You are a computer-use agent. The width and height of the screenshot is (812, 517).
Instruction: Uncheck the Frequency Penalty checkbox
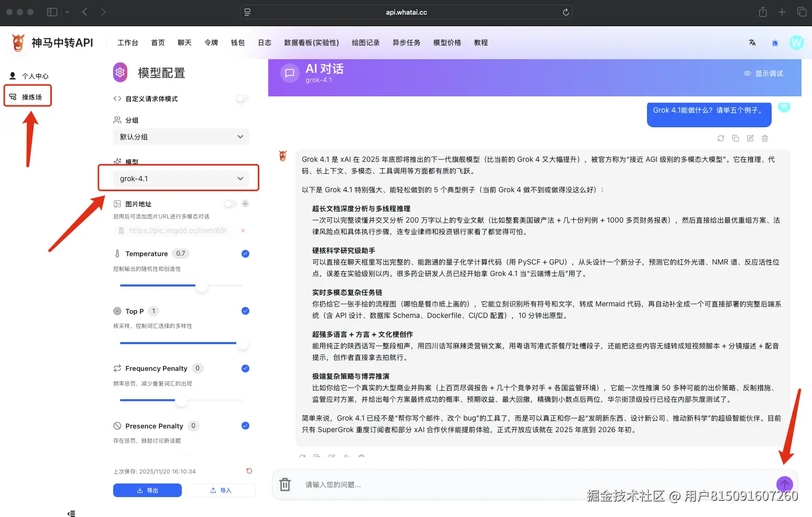coord(245,368)
